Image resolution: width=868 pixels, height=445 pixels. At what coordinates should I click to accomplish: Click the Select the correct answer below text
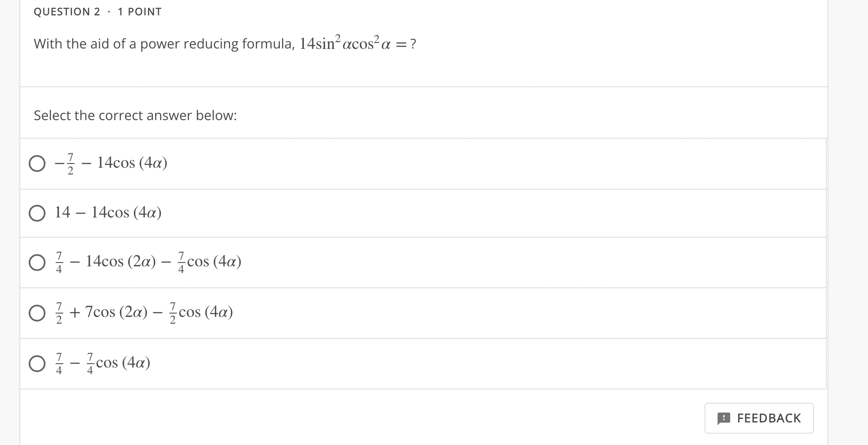point(135,115)
